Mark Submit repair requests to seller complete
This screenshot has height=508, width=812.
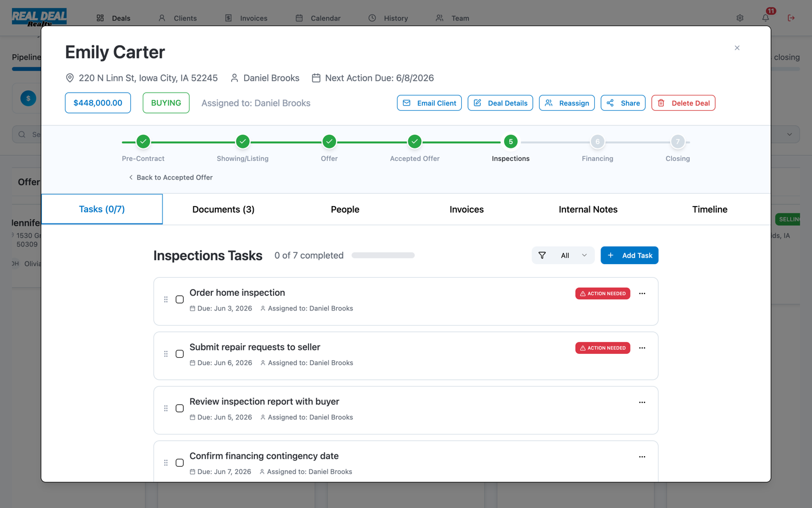click(180, 354)
